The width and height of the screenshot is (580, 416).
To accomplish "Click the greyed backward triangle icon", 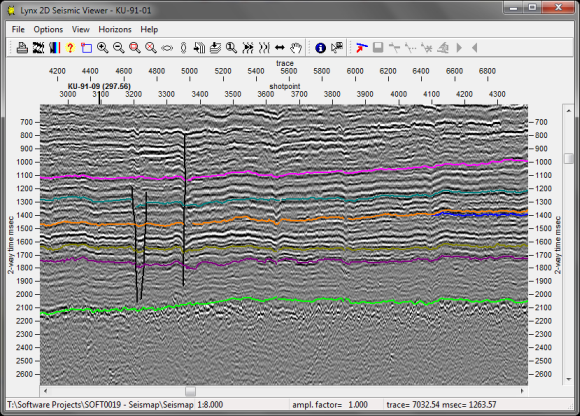I will tap(475, 48).
